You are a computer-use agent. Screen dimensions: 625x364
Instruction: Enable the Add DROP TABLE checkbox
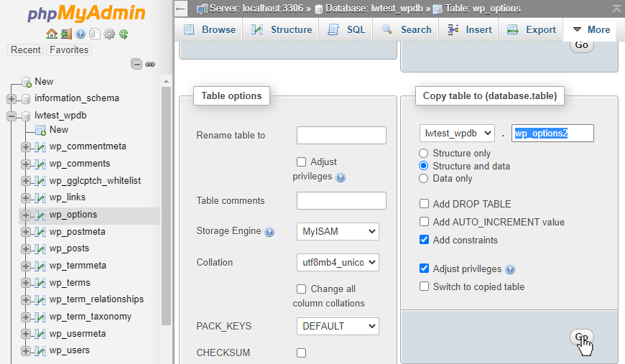tap(425, 204)
